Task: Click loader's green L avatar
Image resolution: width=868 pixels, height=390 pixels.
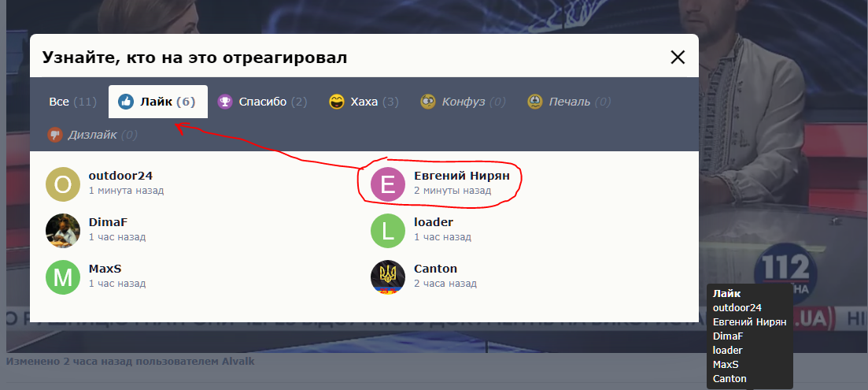Action: tap(388, 230)
